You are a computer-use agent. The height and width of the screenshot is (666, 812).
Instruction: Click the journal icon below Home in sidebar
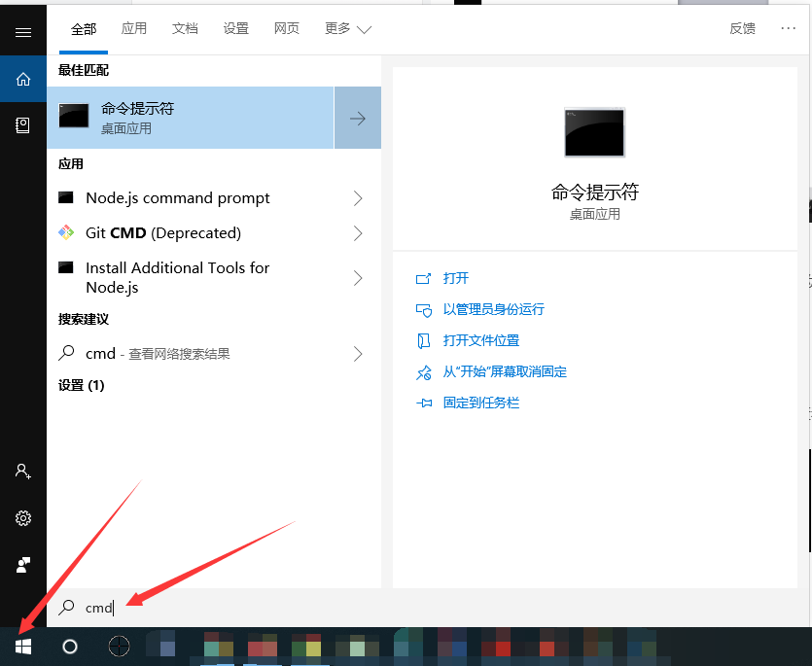[22, 125]
